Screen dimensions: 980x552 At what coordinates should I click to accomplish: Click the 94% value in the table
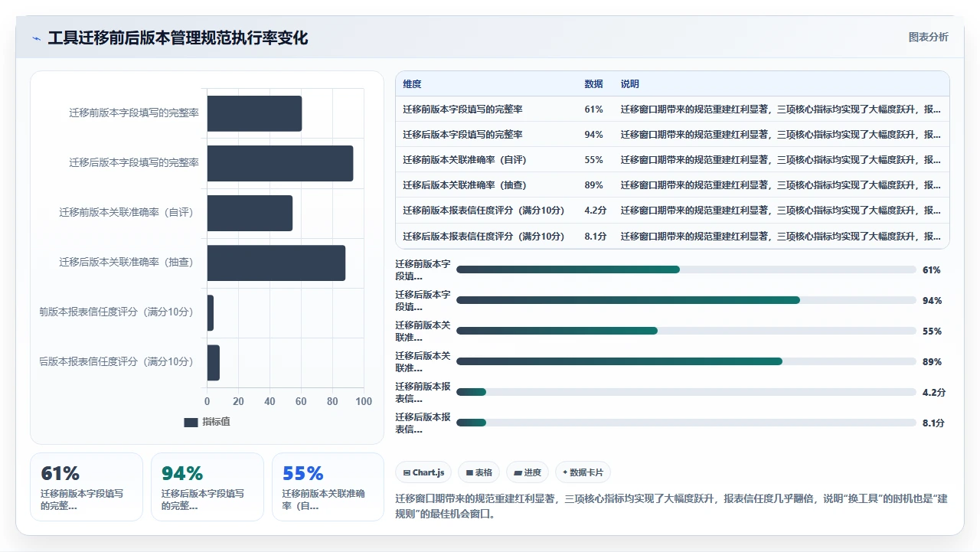[x=593, y=135]
